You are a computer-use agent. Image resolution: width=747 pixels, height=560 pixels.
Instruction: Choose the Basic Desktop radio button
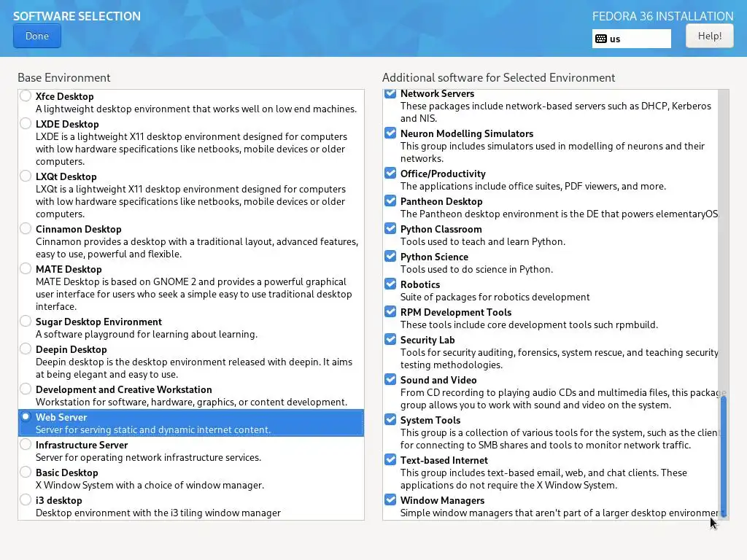(26, 472)
